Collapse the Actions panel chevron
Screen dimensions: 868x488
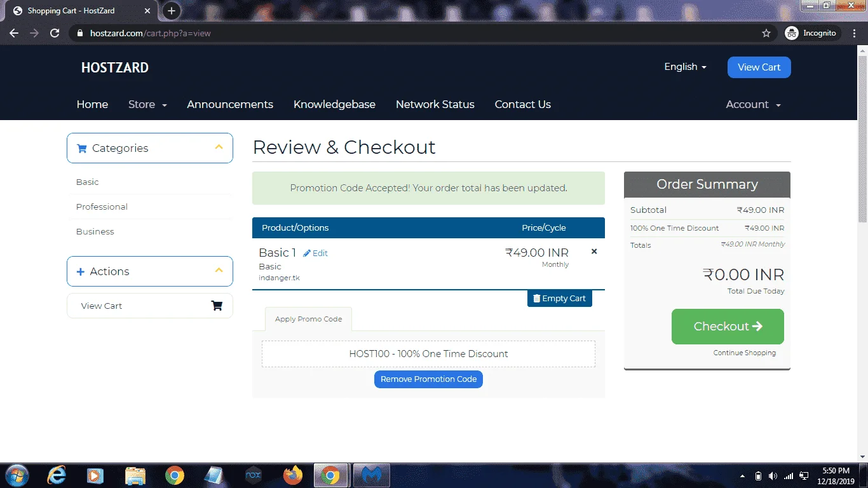[x=219, y=271]
